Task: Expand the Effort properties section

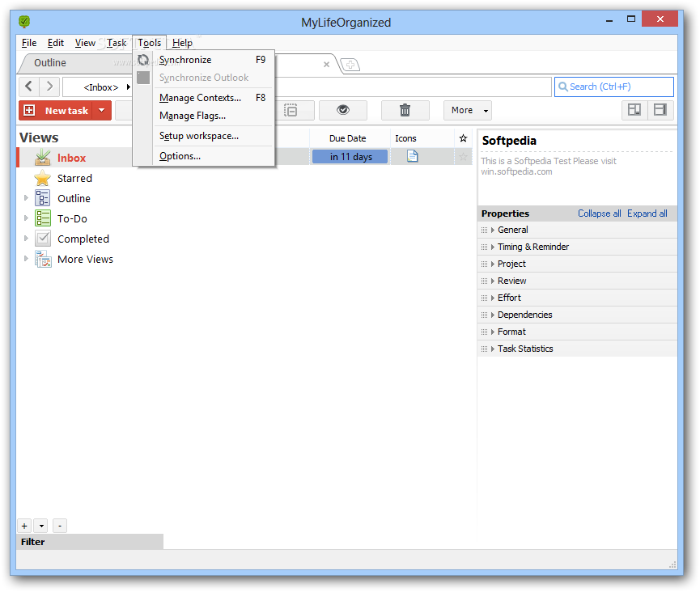Action: pos(492,298)
